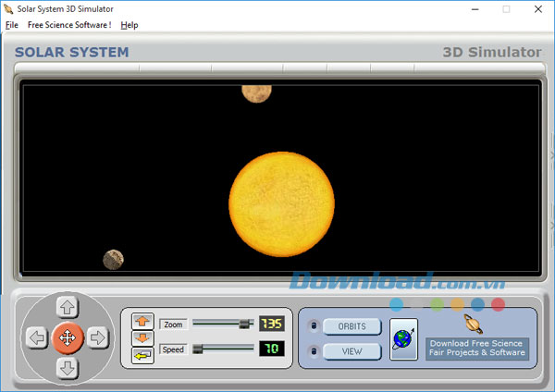Image resolution: width=555 pixels, height=392 pixels.
Task: Open Download Free Science Fair Projects link
Action: tap(477, 349)
